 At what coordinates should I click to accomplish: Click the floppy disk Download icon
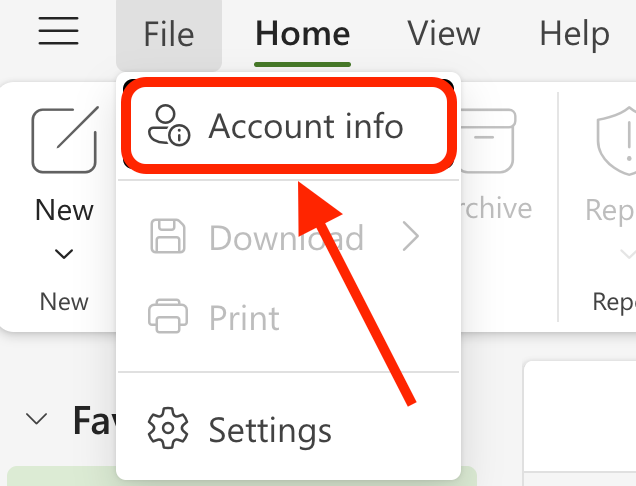168,237
